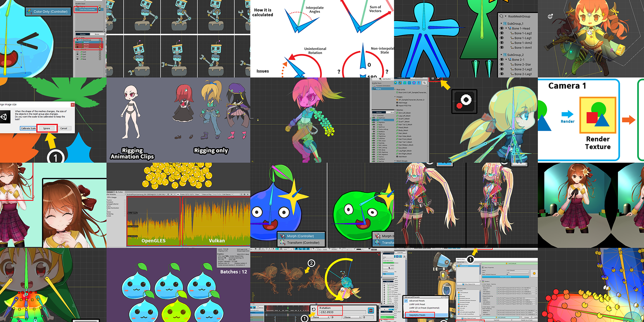Click the Rotation value field -152.0533
Screen dimensions: 644x322
click(x=342, y=312)
